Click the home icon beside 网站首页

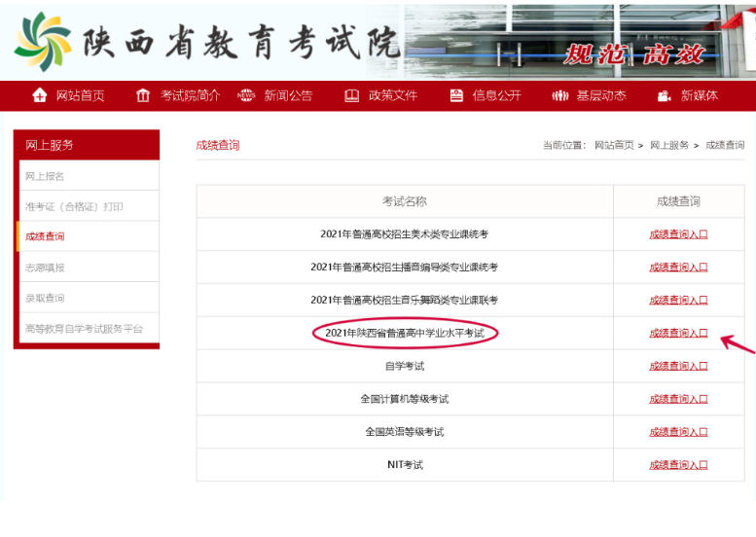40,95
